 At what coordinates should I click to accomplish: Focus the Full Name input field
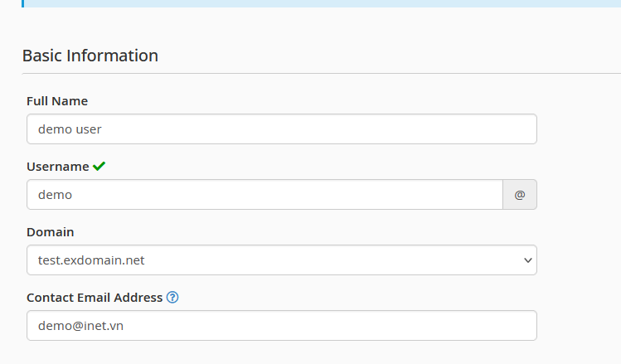[x=282, y=129]
